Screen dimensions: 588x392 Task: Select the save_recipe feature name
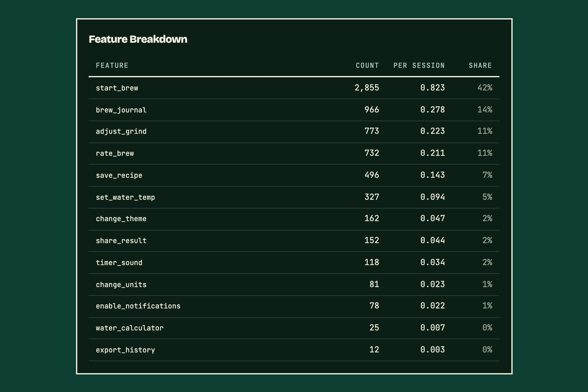coord(119,175)
